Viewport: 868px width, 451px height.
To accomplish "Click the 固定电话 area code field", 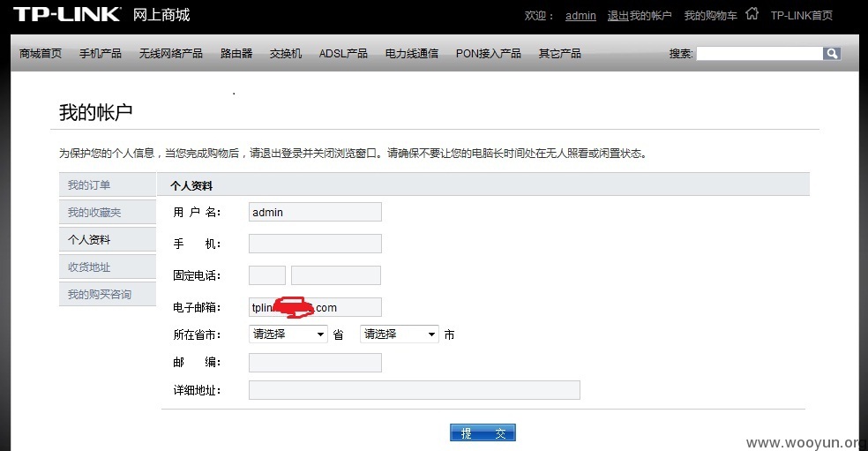I will pyautogui.click(x=267, y=275).
